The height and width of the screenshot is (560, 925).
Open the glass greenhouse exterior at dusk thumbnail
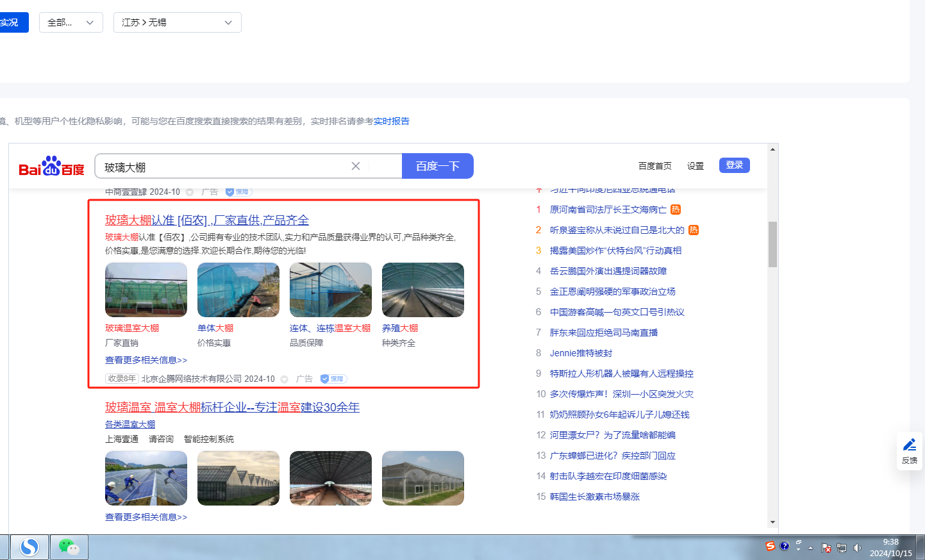pos(238,478)
